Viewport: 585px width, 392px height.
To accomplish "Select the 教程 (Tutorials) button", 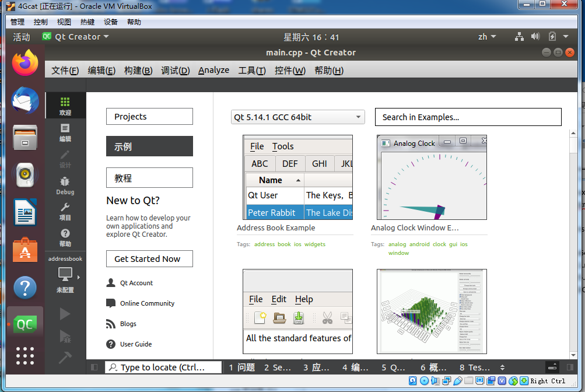I will pyautogui.click(x=150, y=177).
